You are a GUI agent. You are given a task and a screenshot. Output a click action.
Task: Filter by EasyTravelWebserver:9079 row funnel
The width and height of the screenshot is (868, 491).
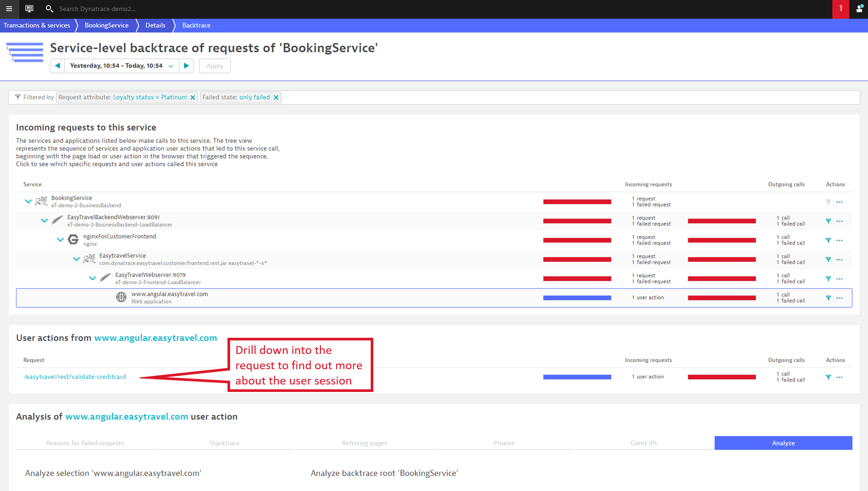[x=828, y=278]
